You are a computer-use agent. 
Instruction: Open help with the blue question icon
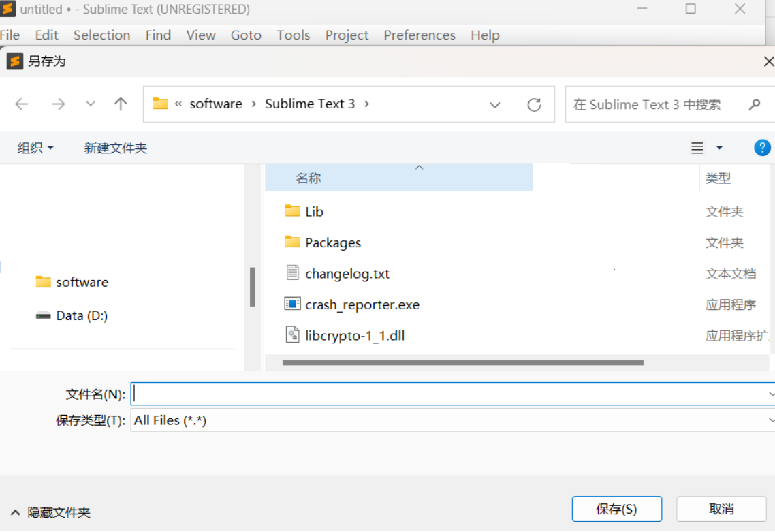click(761, 147)
